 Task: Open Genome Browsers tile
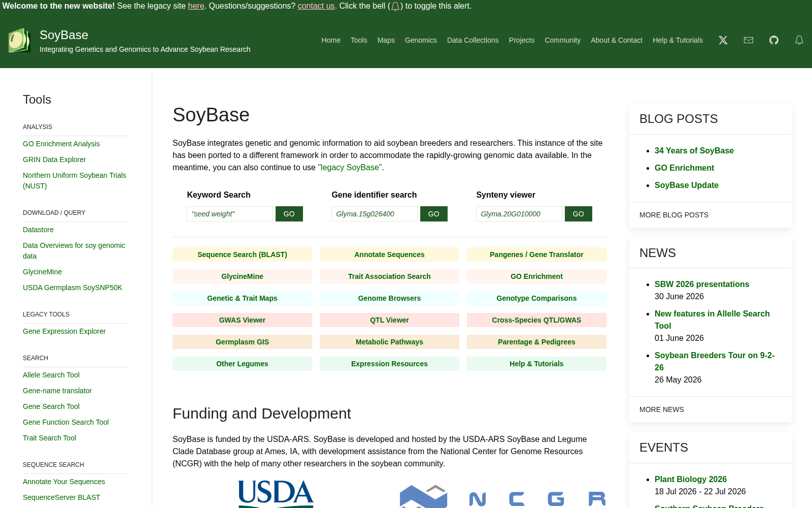tap(389, 298)
